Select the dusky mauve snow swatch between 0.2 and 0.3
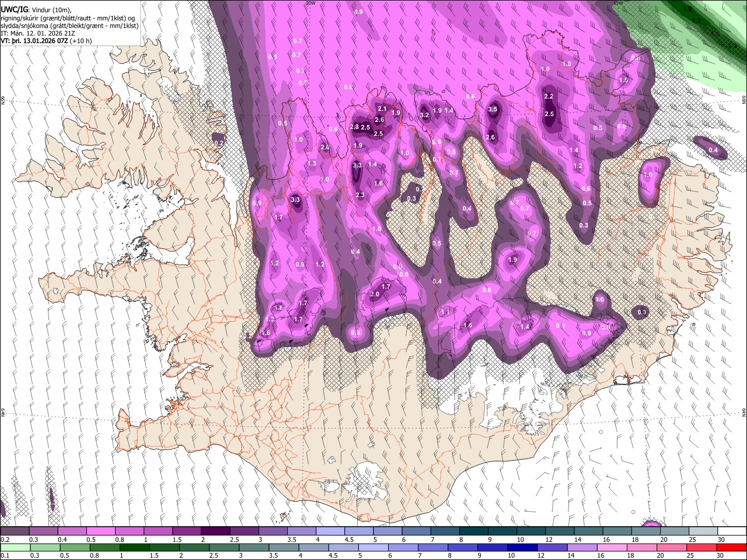Image resolution: width=747 pixels, height=560 pixels. [x=15, y=531]
